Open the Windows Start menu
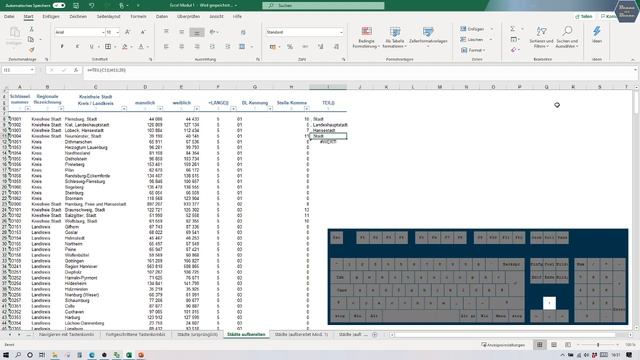 tap(6, 355)
